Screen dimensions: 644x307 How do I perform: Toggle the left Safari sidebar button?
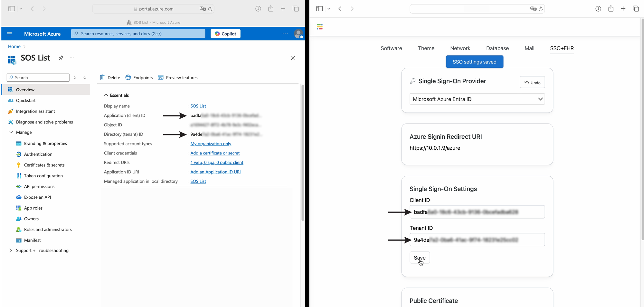(x=12, y=9)
